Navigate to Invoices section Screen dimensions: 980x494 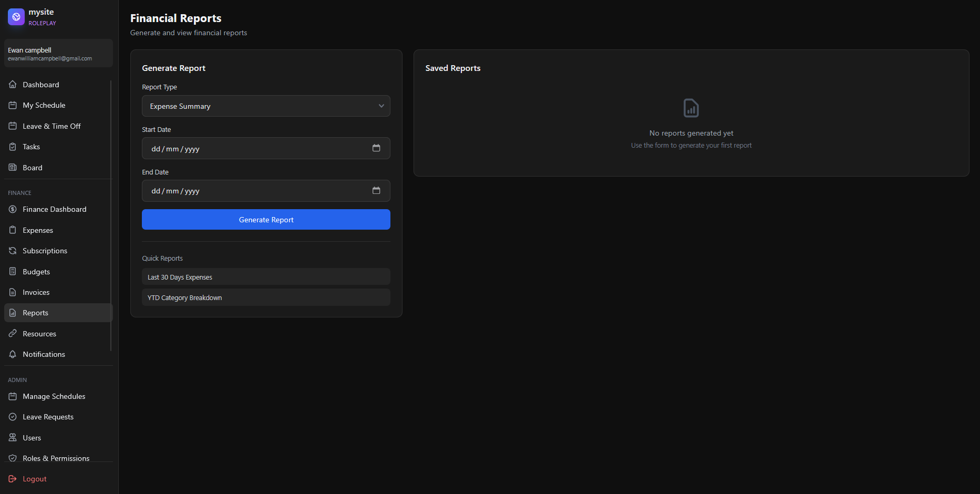[x=36, y=292]
